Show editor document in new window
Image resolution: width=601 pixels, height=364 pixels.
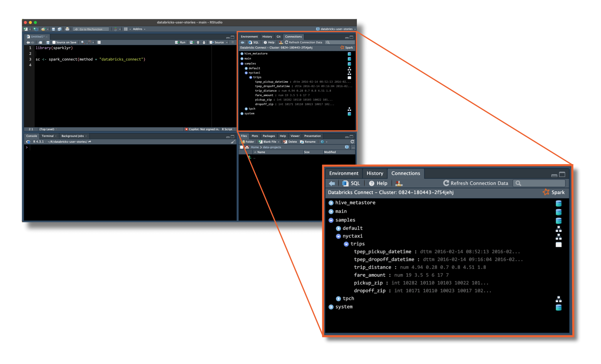pyautogui.click(x=40, y=42)
